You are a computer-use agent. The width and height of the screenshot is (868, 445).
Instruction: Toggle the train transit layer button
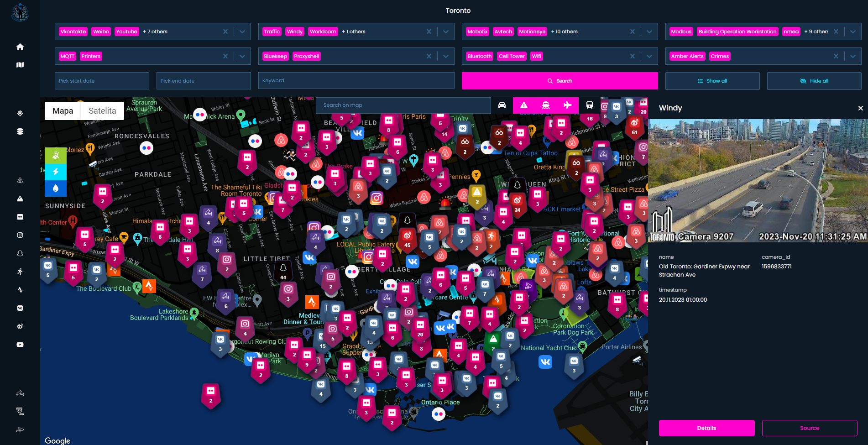click(x=590, y=105)
